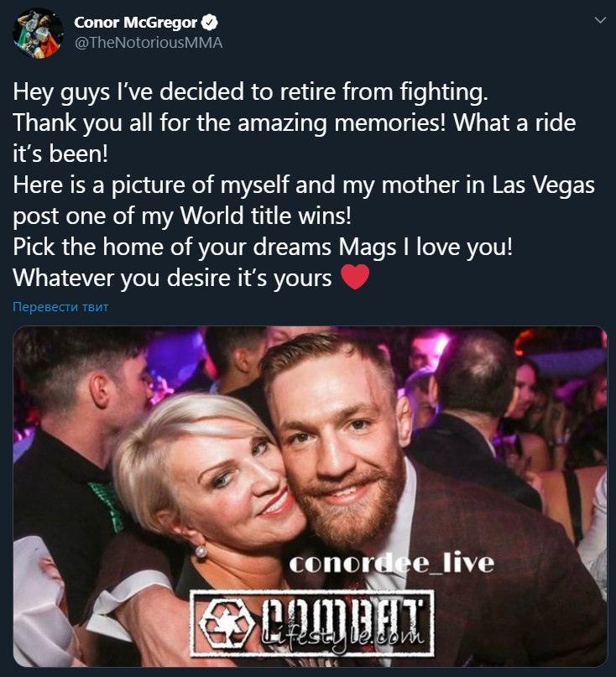Viewport: 616px width, 677px height.
Task: Click the red heart emoji
Action: [355, 277]
